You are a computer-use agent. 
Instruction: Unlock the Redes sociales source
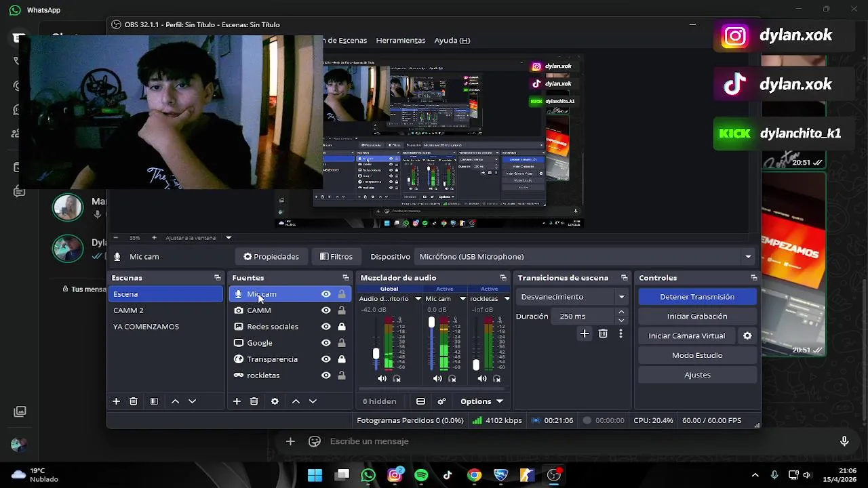(342, 327)
